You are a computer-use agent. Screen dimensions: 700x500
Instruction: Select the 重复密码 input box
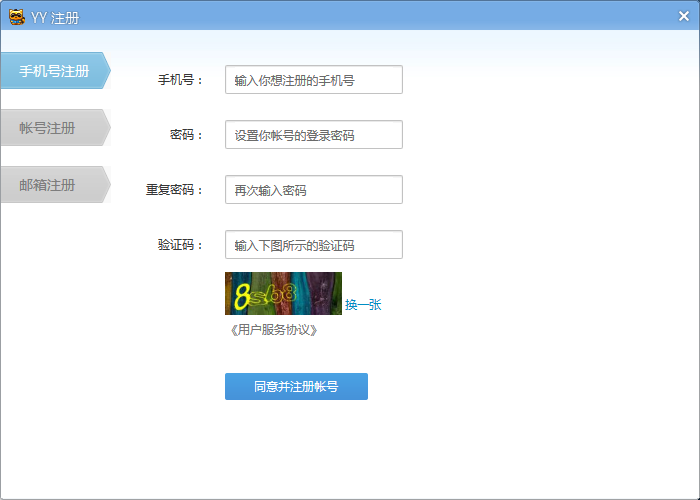click(x=314, y=189)
